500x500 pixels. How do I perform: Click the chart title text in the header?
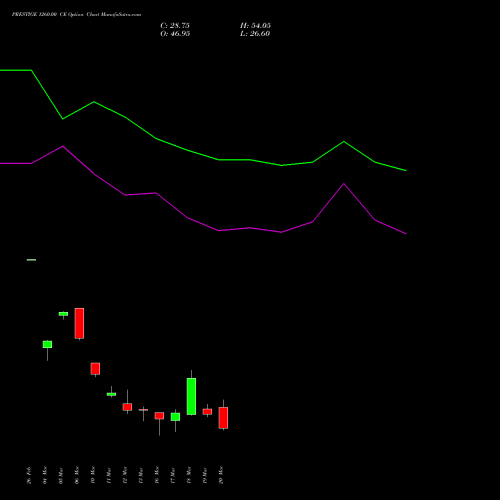[x=76, y=15]
